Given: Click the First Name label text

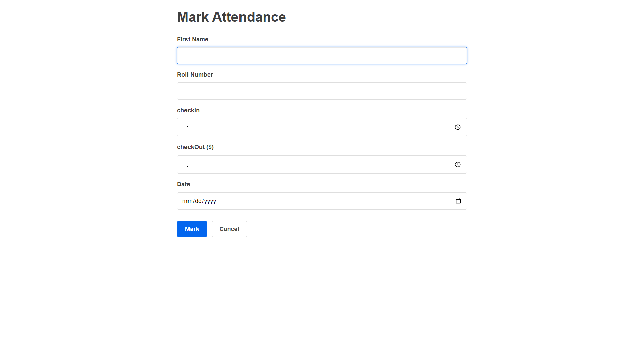Looking at the screenshot, I should [192, 39].
